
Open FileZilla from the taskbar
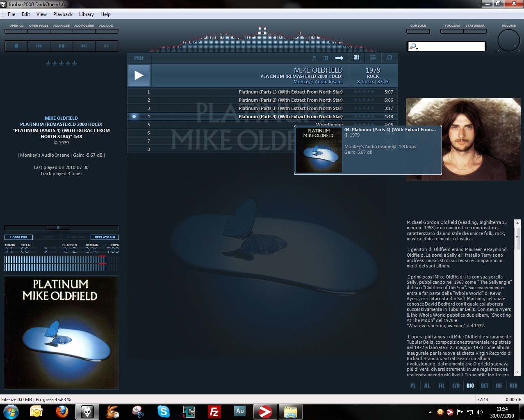pos(214,411)
